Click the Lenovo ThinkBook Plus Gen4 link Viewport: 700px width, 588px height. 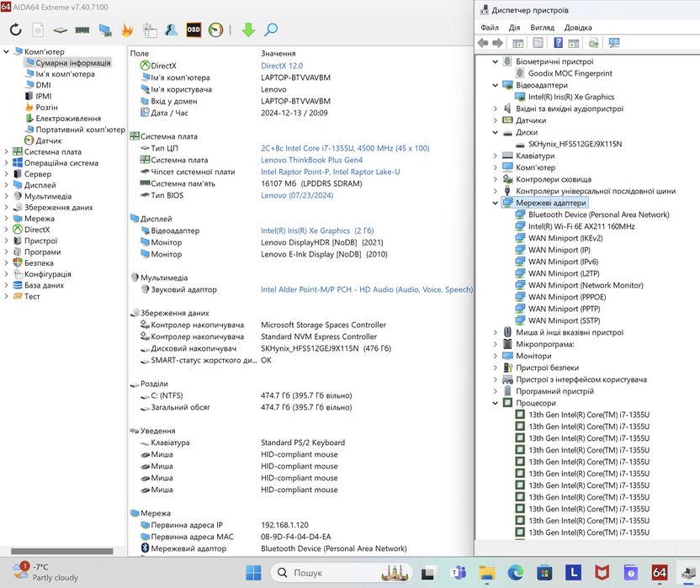click(311, 160)
